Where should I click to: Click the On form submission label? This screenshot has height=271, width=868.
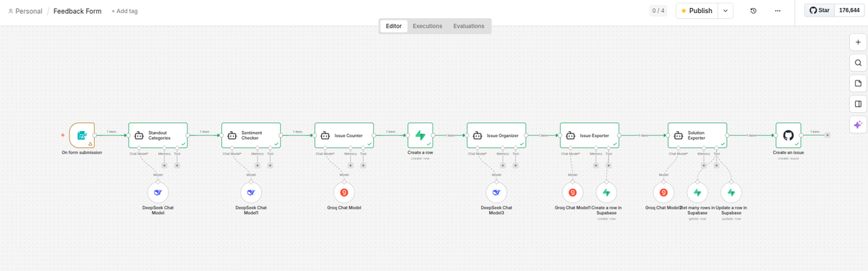click(x=82, y=153)
